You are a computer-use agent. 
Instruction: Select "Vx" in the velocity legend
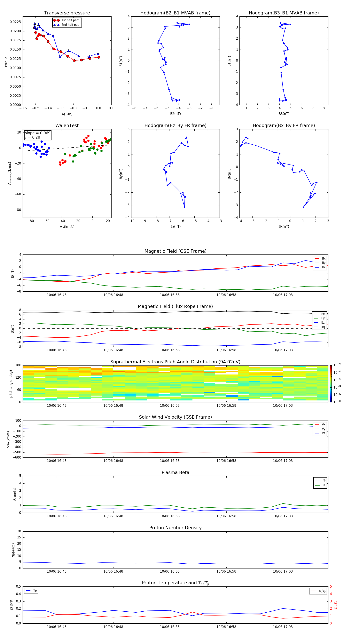coord(320,424)
